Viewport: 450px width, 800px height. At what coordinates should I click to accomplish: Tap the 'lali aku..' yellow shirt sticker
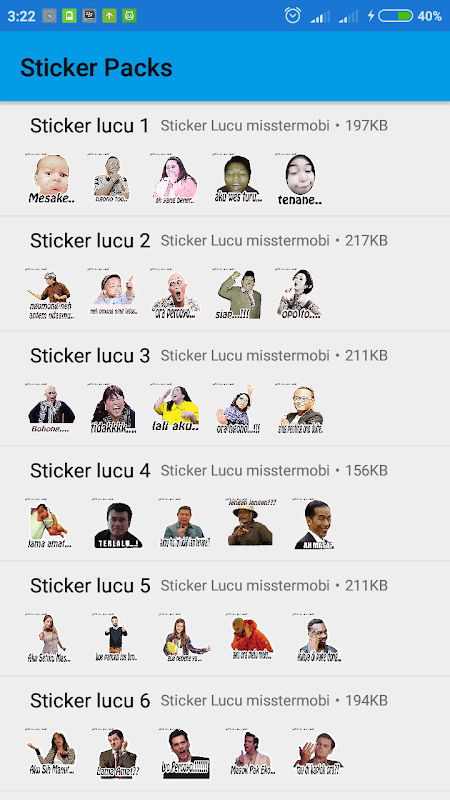coord(176,409)
